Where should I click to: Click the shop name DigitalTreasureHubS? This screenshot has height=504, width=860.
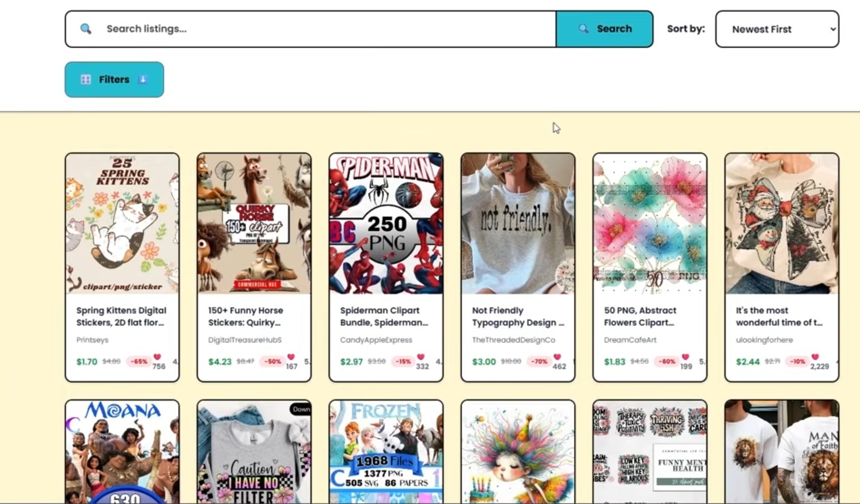[x=245, y=340]
